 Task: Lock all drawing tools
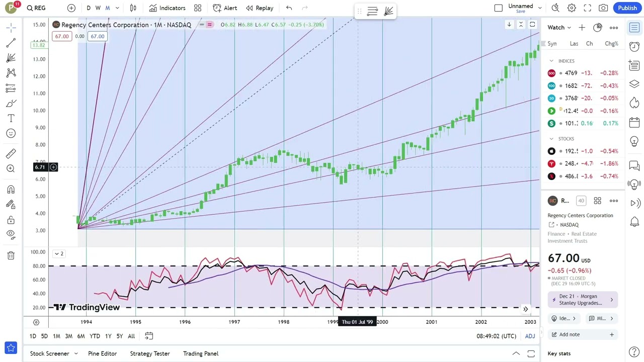click(x=11, y=220)
